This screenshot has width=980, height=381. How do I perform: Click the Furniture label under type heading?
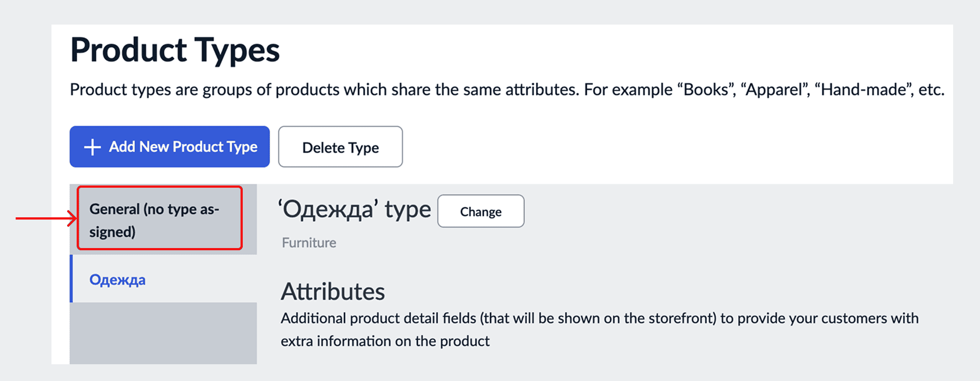tap(309, 243)
